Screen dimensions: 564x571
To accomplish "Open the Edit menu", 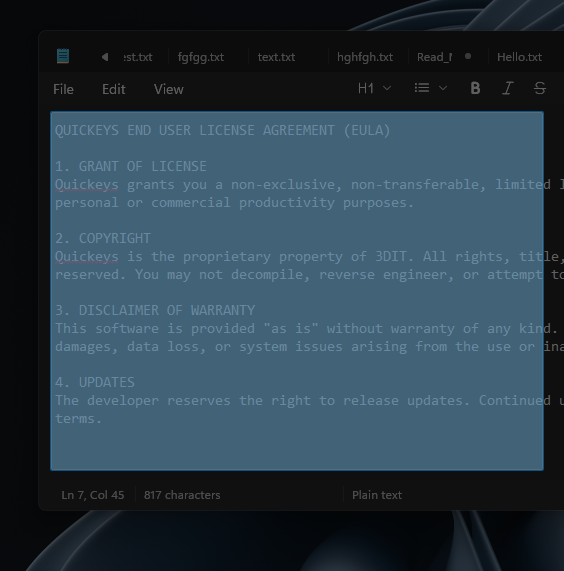I will pyautogui.click(x=114, y=89).
